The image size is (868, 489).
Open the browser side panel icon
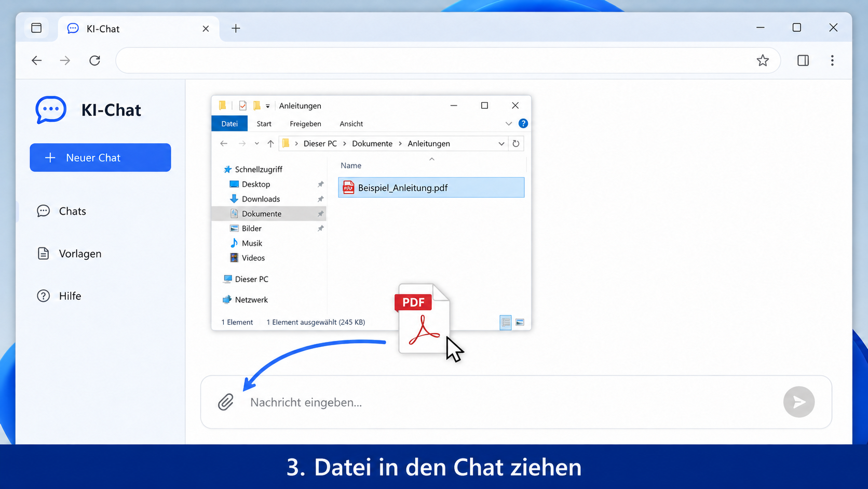pos(803,60)
